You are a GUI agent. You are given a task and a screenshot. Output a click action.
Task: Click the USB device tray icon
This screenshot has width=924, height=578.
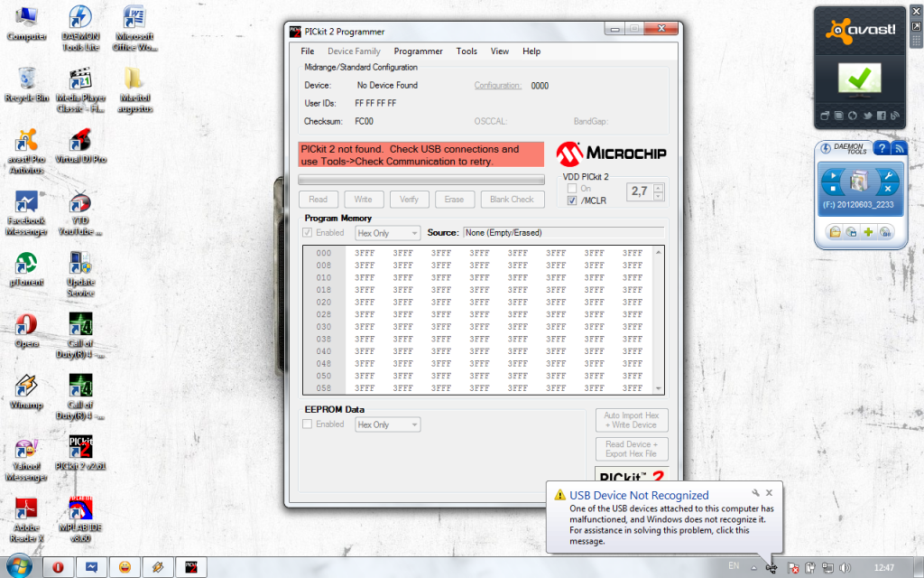tap(772, 567)
